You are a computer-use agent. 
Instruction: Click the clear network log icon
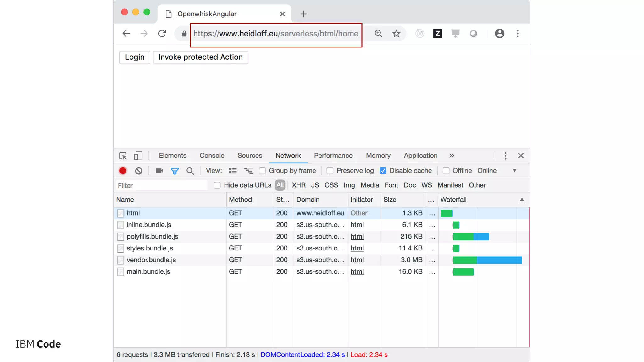tap(139, 171)
